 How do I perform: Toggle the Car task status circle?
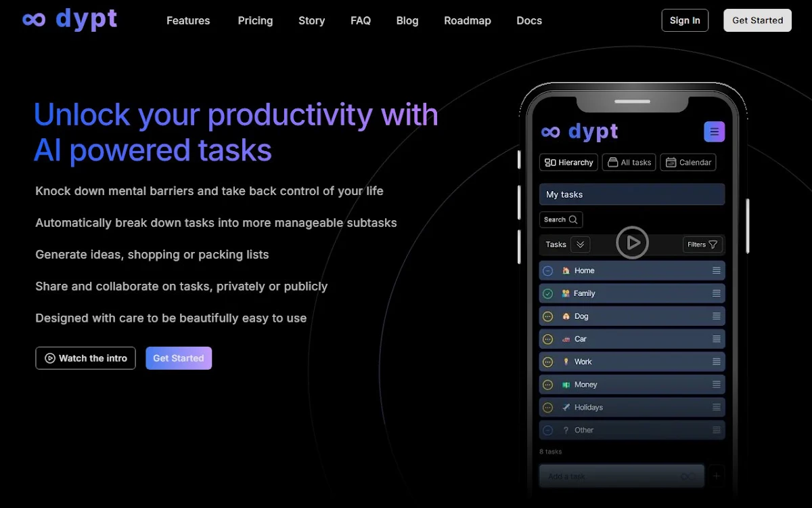click(x=548, y=339)
